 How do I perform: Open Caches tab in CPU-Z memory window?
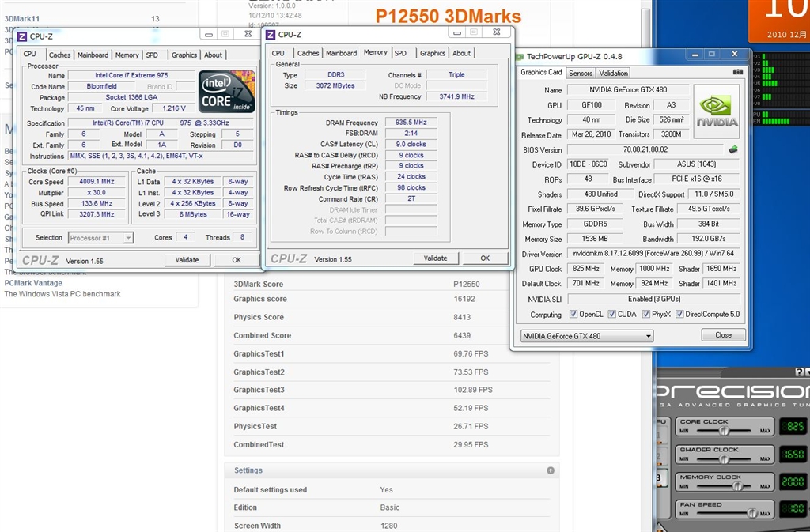(x=308, y=53)
